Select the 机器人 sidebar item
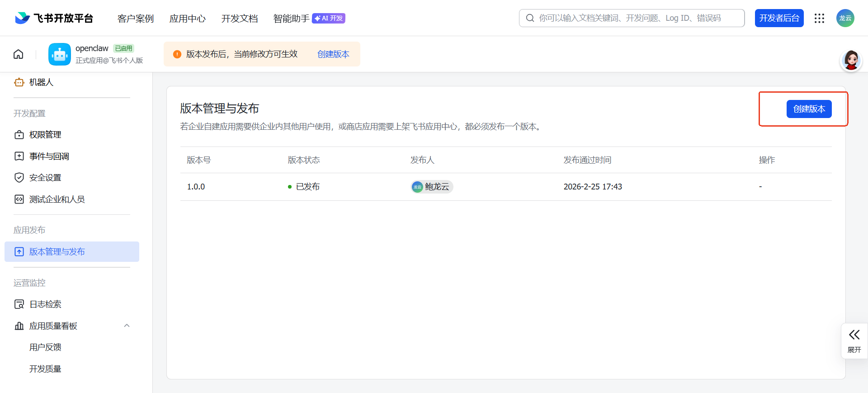 41,82
